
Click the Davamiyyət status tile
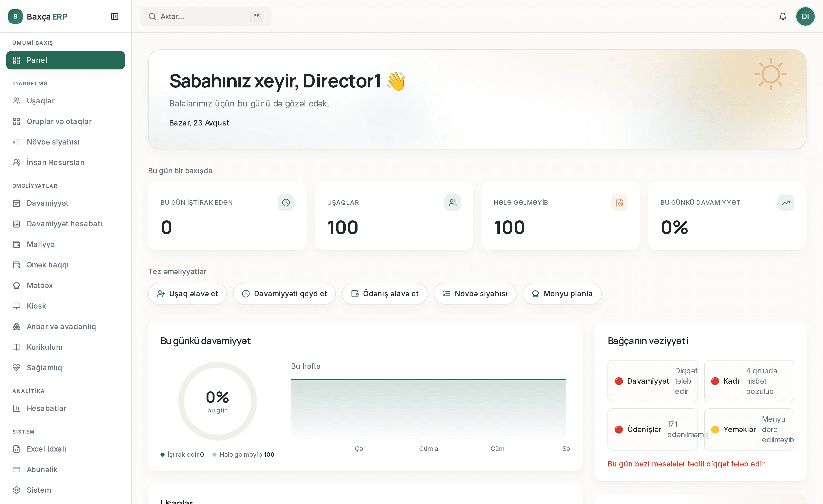click(x=652, y=381)
